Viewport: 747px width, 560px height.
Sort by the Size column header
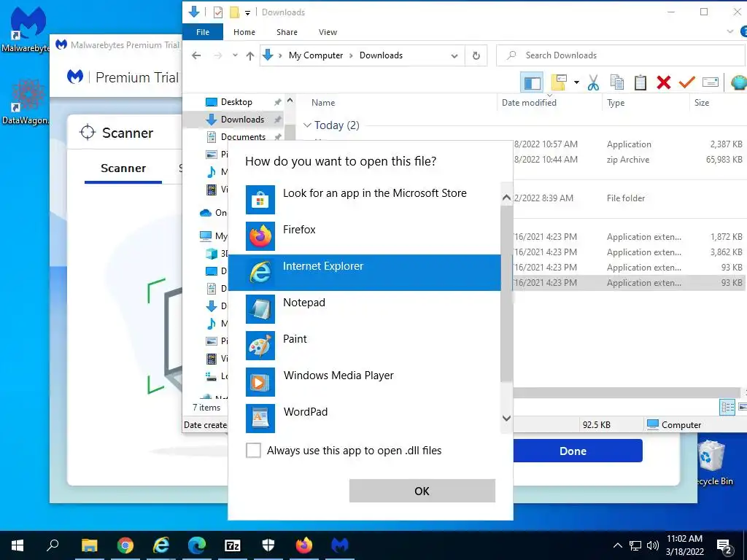[701, 102]
